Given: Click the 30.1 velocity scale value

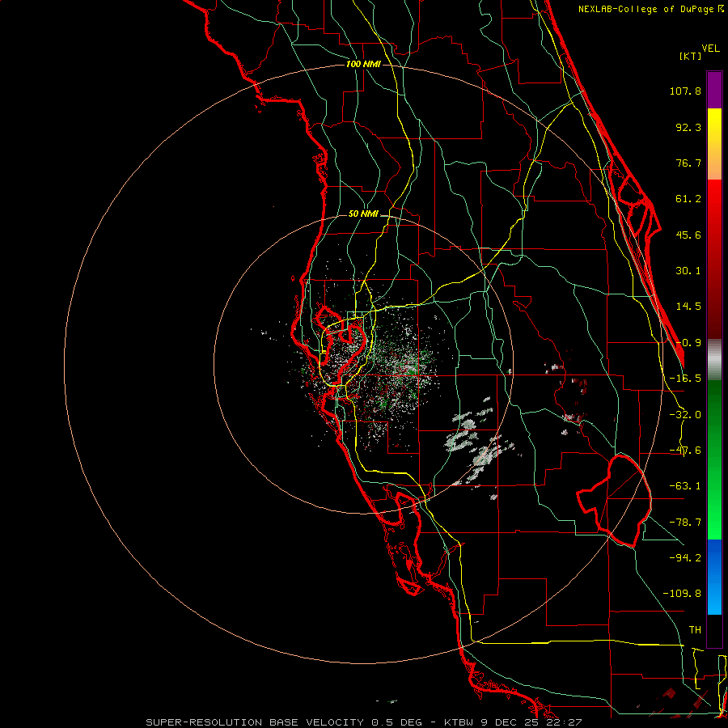Looking at the screenshot, I should click(688, 271).
